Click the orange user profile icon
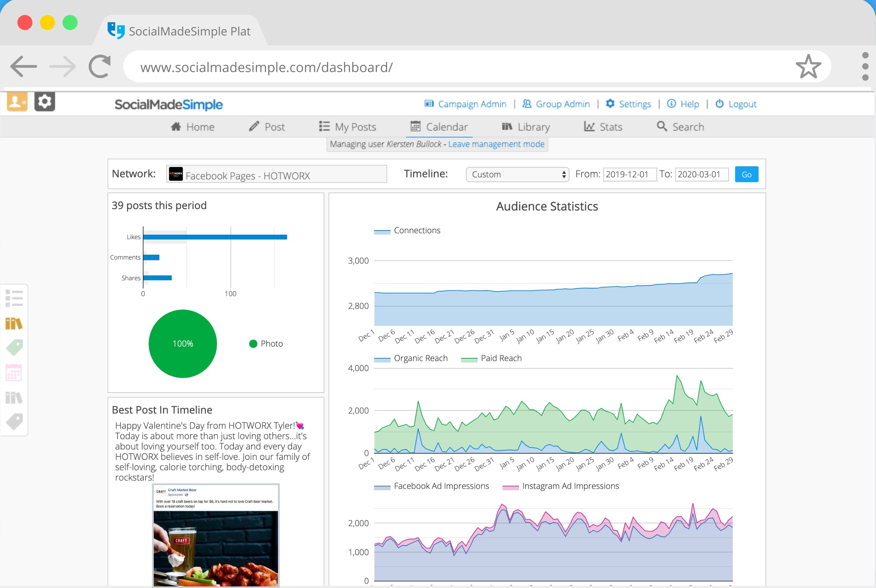The width and height of the screenshot is (876, 588). tap(17, 102)
